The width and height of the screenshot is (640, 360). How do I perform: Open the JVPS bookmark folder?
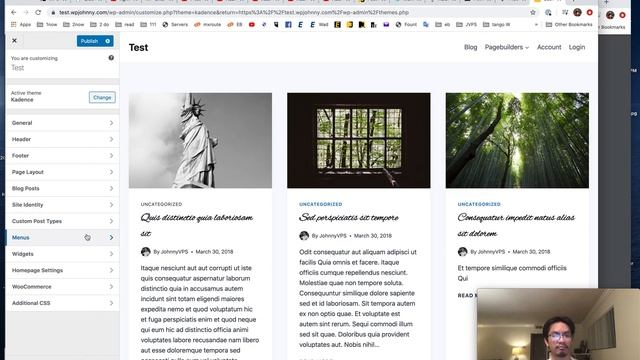point(467,24)
